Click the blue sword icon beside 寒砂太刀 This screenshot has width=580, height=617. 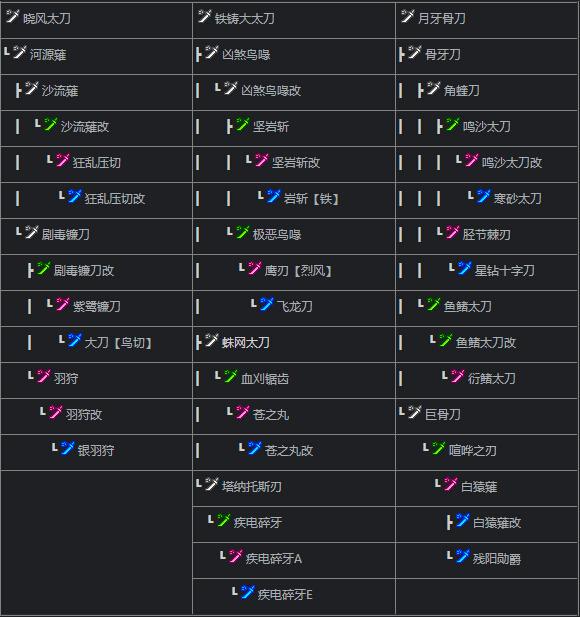coord(483,196)
